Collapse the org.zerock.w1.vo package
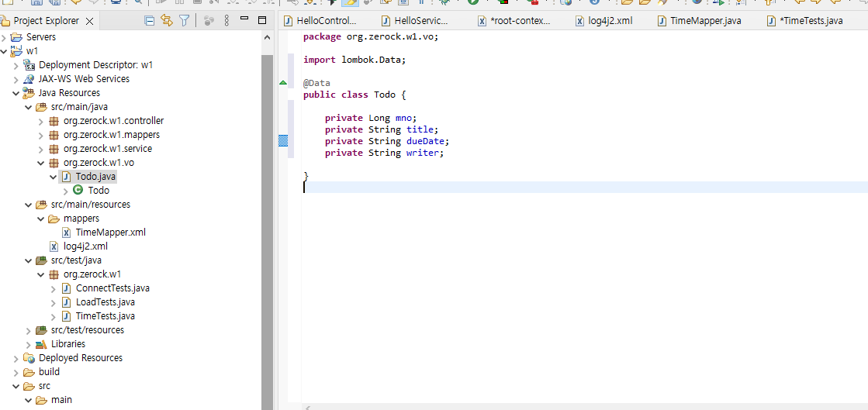 point(40,163)
